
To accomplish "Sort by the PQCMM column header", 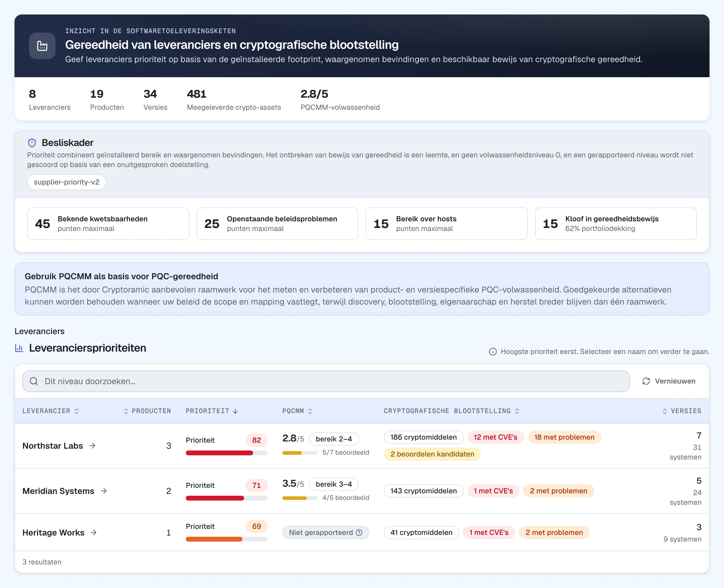I will coord(297,411).
